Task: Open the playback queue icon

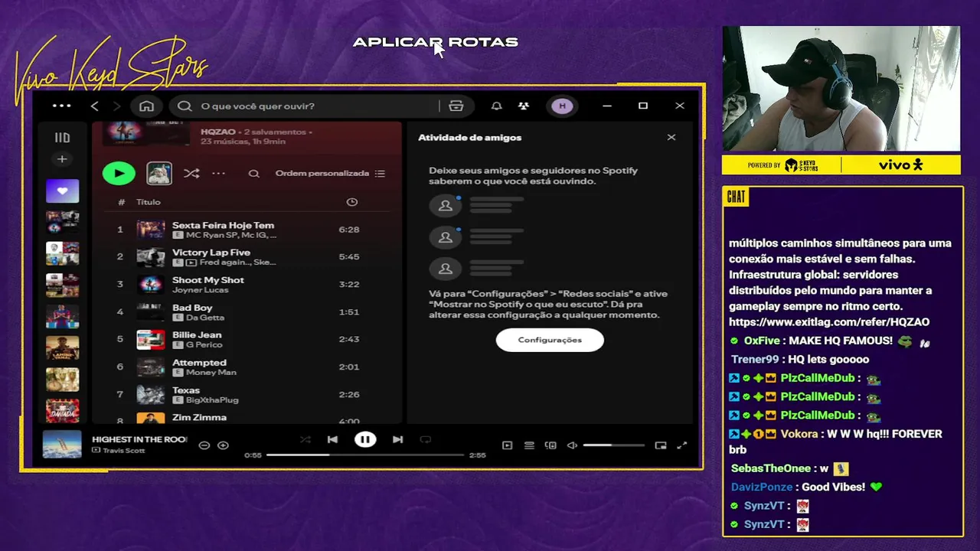Action: coord(529,445)
